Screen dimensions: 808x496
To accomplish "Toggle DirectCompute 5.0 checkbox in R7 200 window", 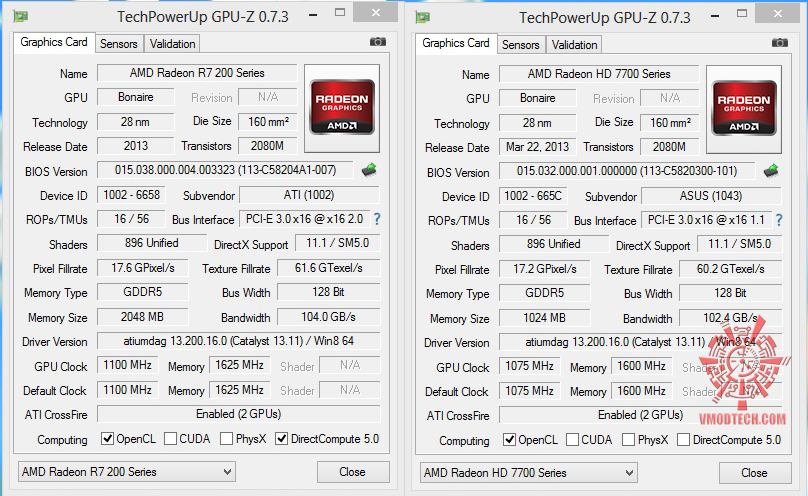I will 281,439.
